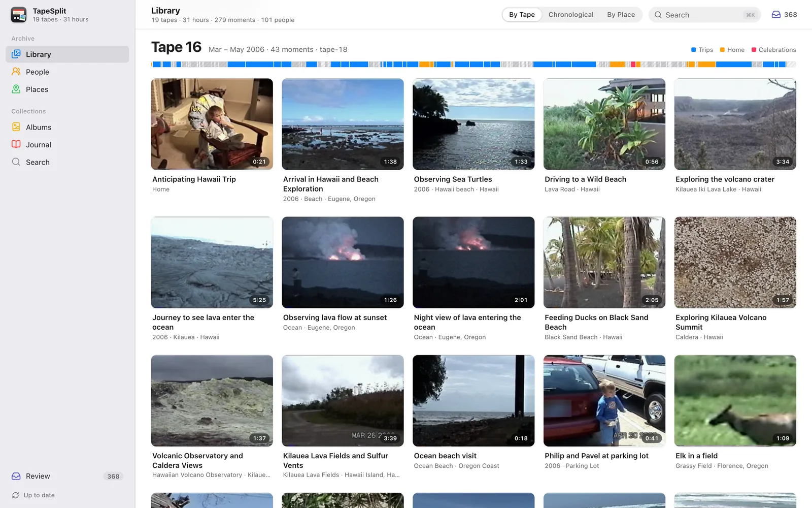Click "Grassy Field · Florence, Oregon" caption
Image resolution: width=812 pixels, height=508 pixels.
[x=722, y=466]
